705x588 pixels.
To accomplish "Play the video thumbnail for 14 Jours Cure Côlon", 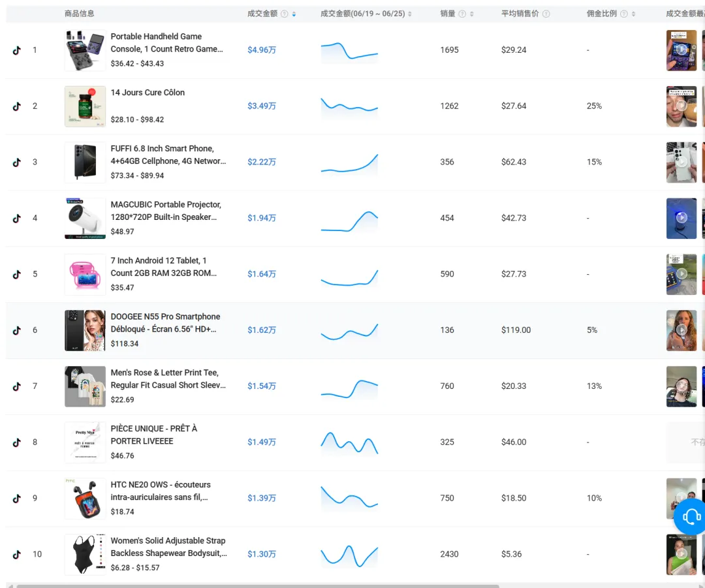I will click(x=681, y=106).
